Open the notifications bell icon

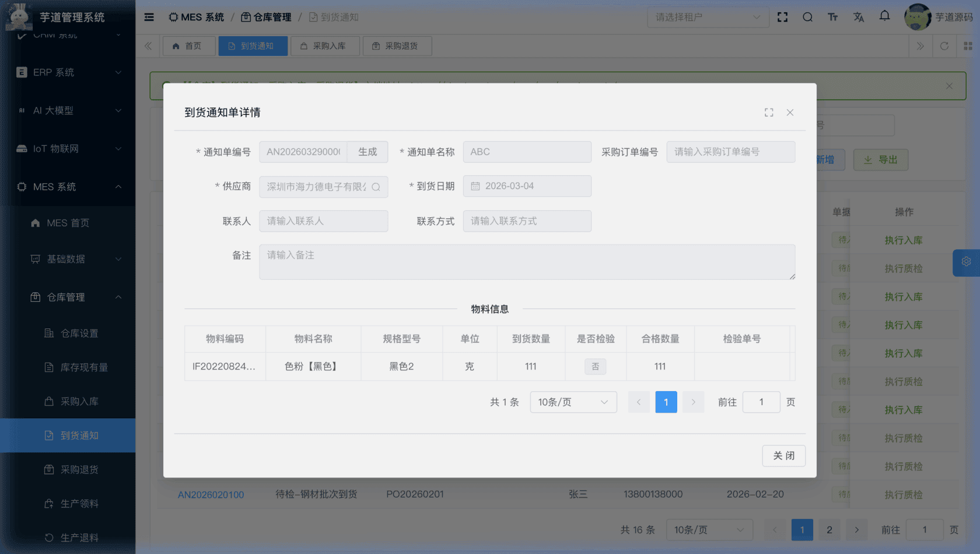pyautogui.click(x=884, y=17)
